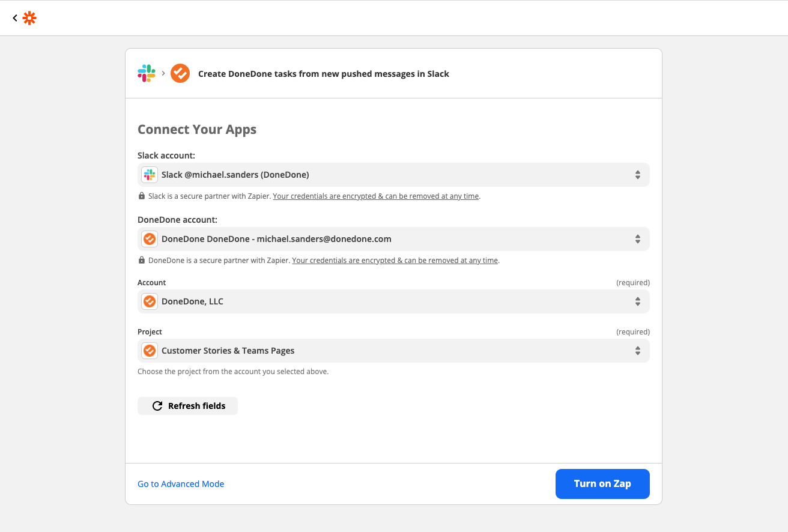Open Go to Advanced Mode link
Viewport: 788px width, 532px height.
(x=181, y=484)
